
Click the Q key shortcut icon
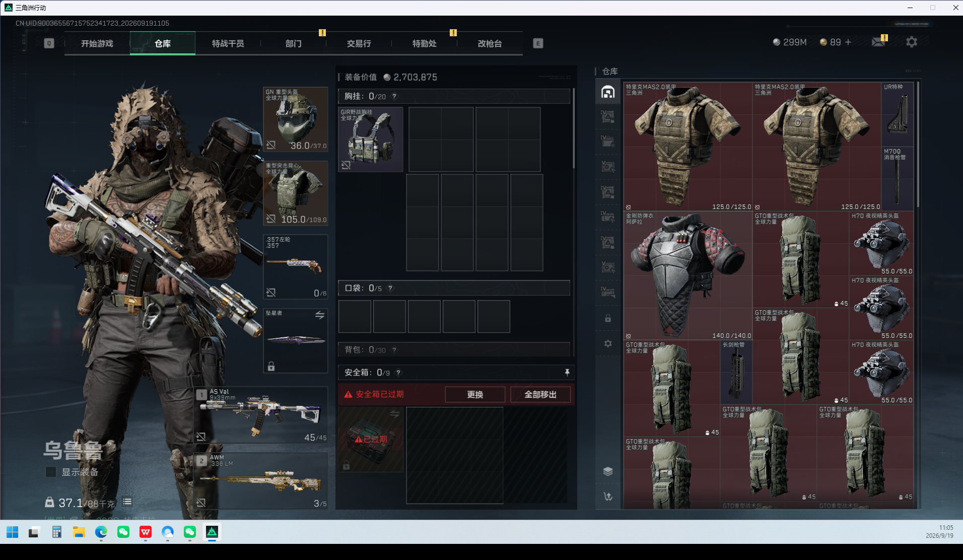49,43
